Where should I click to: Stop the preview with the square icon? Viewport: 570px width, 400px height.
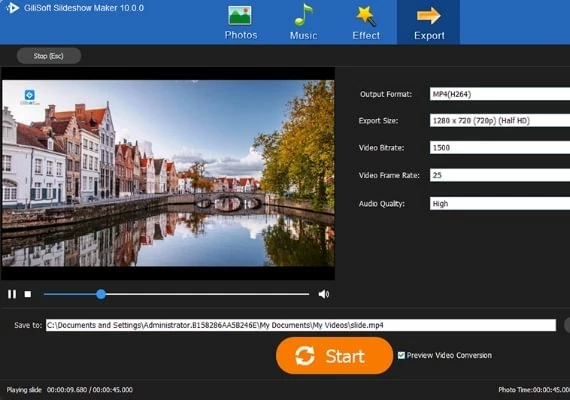[28, 294]
